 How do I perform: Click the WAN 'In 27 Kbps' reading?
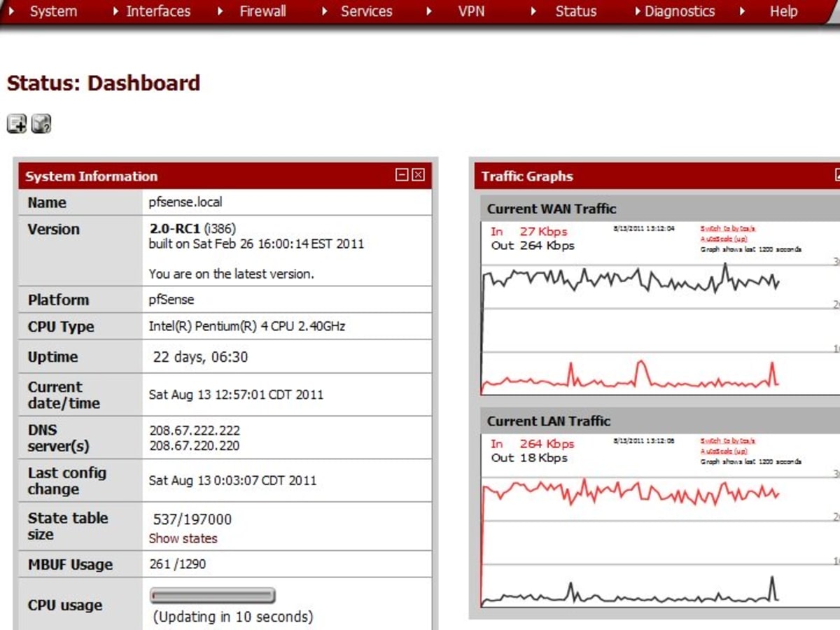click(528, 232)
